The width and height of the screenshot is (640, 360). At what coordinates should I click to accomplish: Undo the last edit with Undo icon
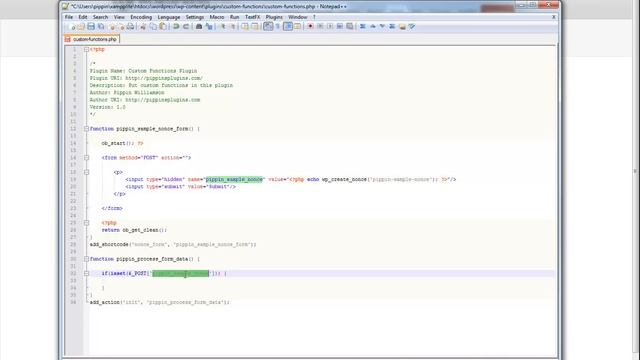(176, 27)
